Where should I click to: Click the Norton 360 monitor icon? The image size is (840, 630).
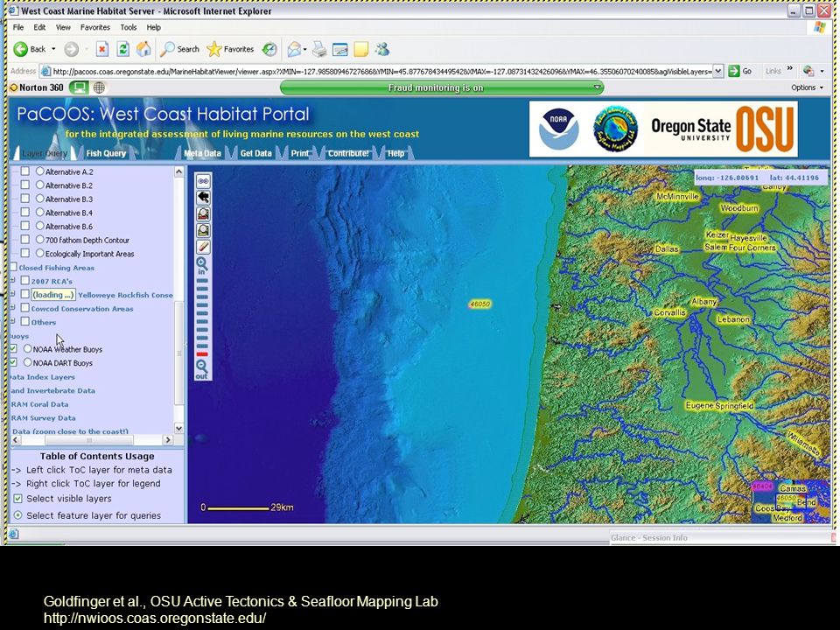79,87
